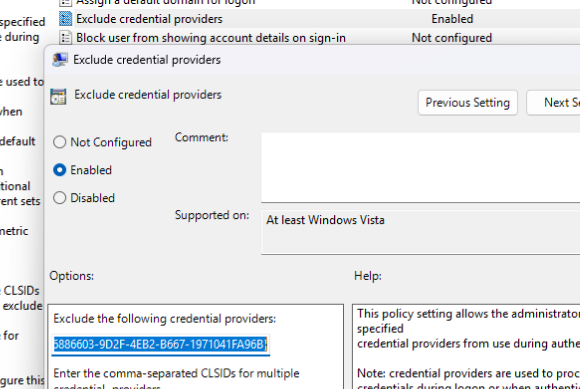Click the Exclude the following credential providers label
Viewport: 580px width, 389px height.
(165, 319)
